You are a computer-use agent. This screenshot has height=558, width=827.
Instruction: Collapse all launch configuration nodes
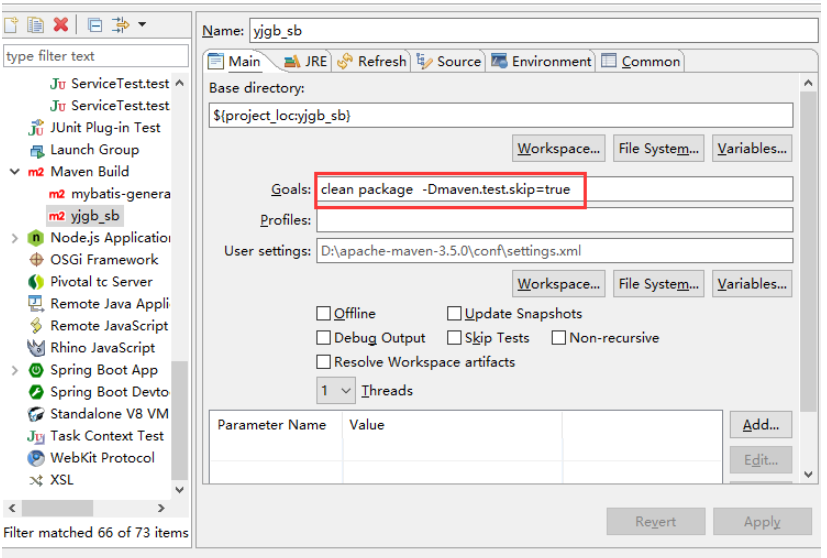pyautogui.click(x=95, y=25)
